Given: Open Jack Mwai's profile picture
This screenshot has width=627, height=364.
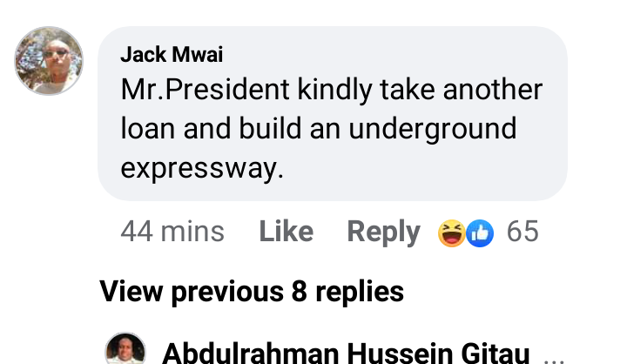Looking at the screenshot, I should pyautogui.click(x=49, y=61).
